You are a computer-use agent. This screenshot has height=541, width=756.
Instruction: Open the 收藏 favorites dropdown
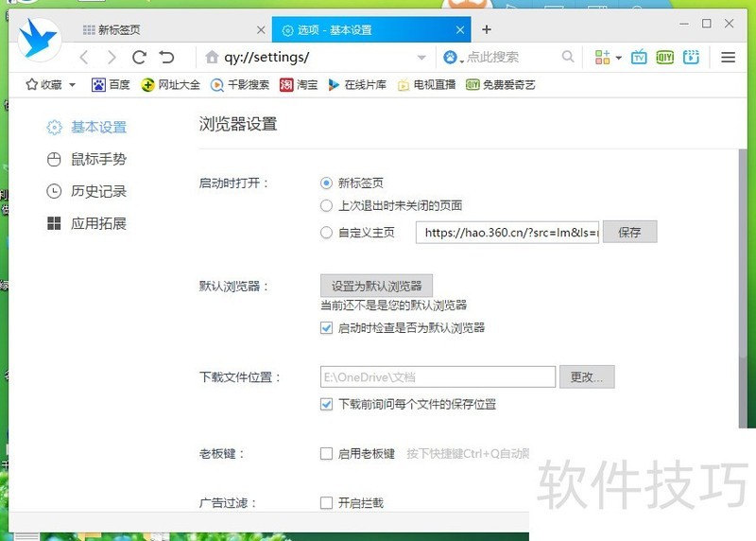pos(51,85)
